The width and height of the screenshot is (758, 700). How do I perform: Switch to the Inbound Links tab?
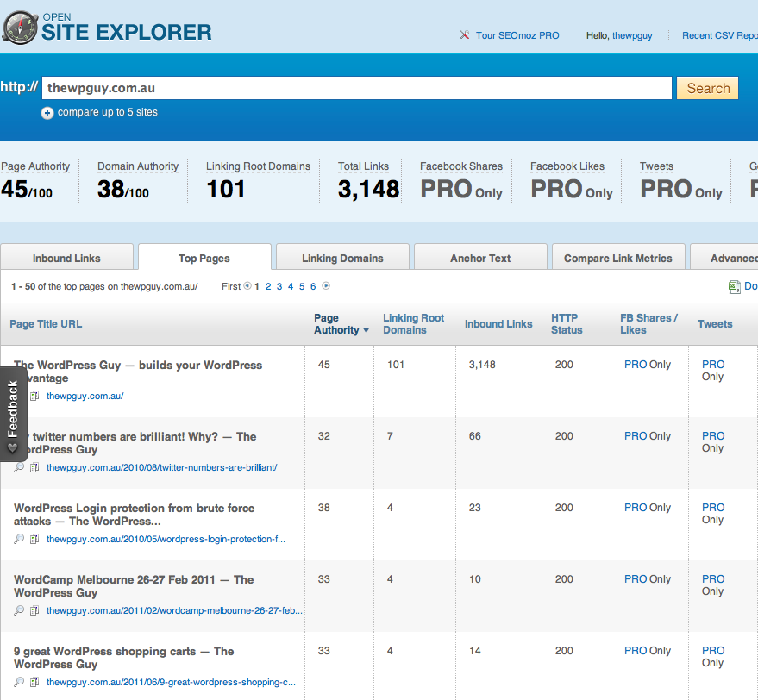[66, 258]
